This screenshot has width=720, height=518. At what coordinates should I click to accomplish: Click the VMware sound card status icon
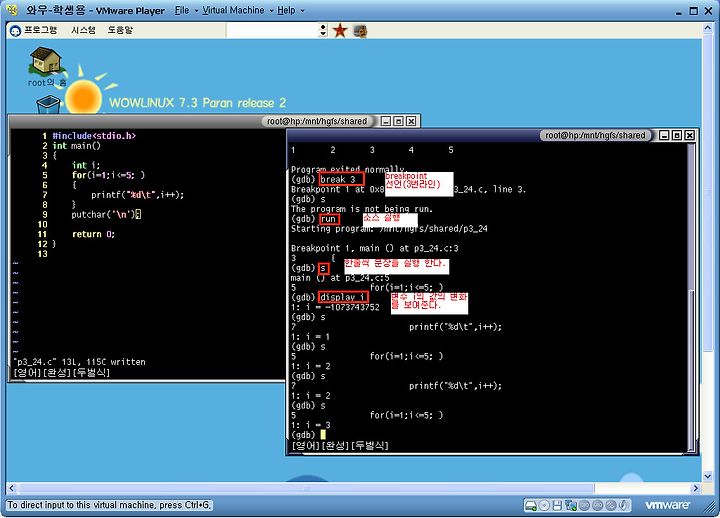click(623, 505)
